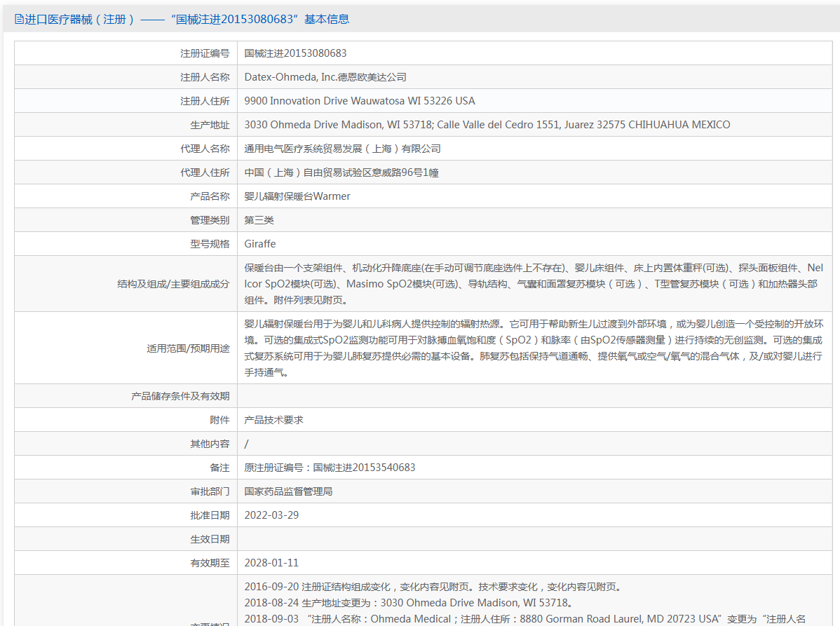Click the 代理人名称 label
The height and width of the screenshot is (626, 840).
[205, 149]
